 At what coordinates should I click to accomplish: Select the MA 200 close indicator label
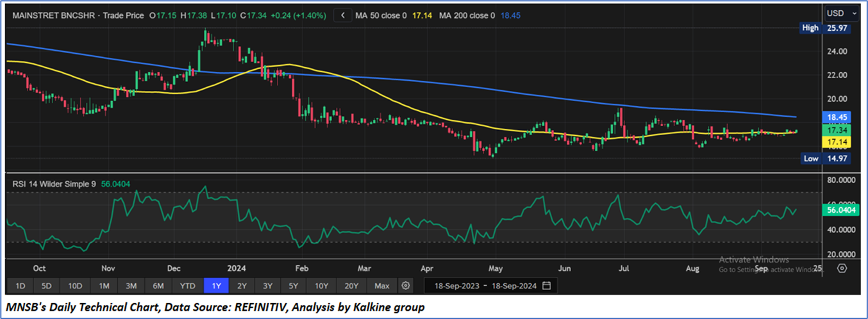pos(467,15)
